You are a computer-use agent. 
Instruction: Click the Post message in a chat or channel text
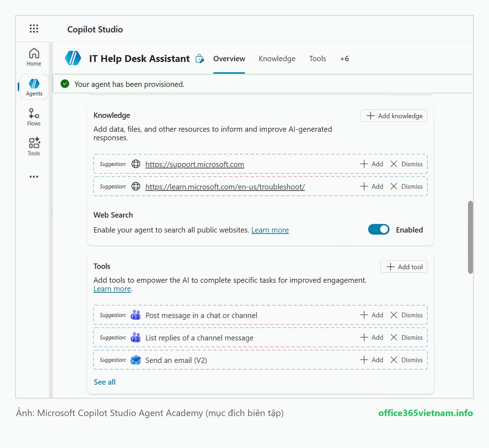201,315
